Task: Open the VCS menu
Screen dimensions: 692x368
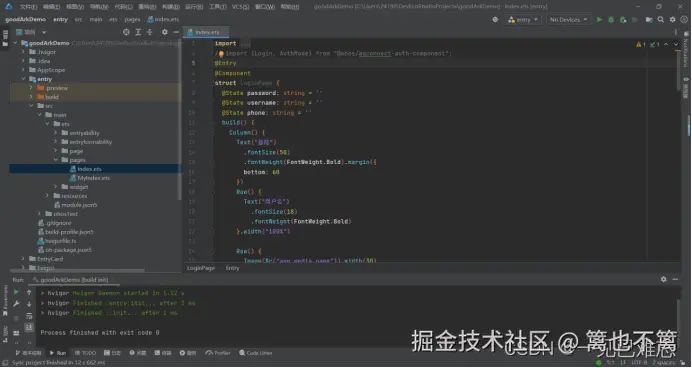Action: pyautogui.click(x=240, y=7)
